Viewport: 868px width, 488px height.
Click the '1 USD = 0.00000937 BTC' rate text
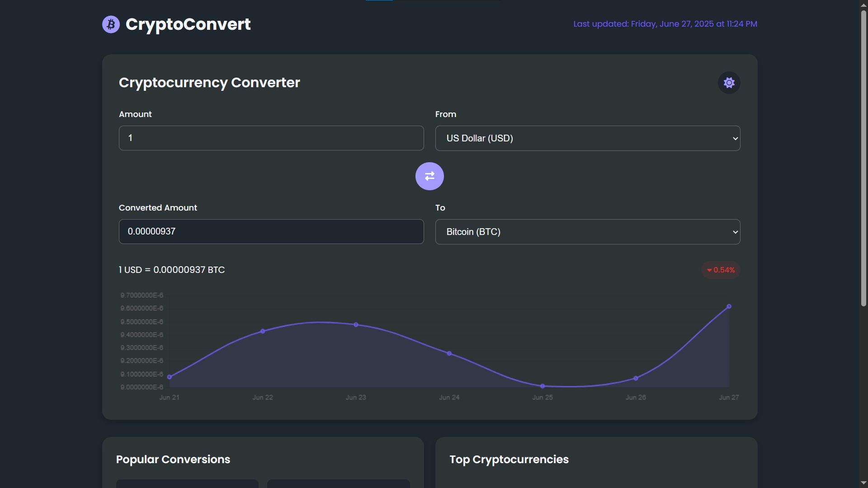[172, 270]
